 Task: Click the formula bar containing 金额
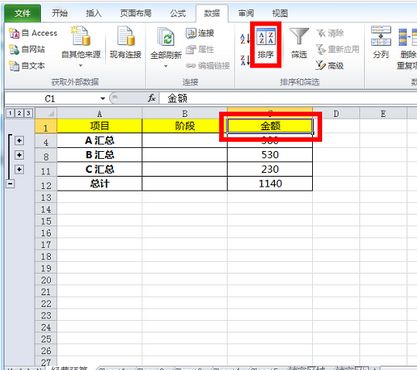pyautogui.click(x=288, y=98)
